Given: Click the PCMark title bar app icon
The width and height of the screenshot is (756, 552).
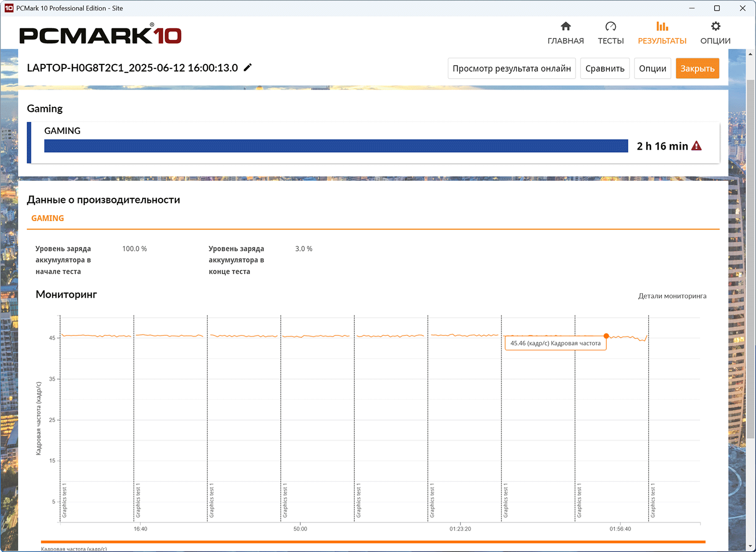Looking at the screenshot, I should [9, 8].
